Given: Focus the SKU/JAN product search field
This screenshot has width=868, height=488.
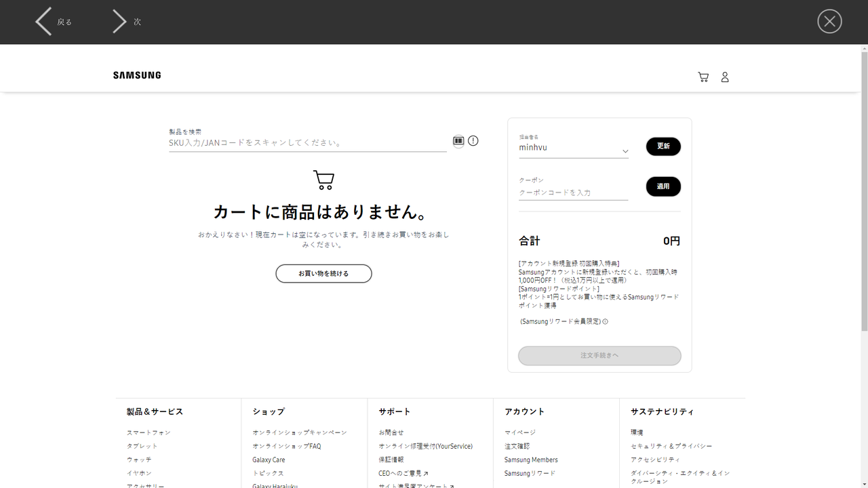Looking at the screenshot, I should [308, 143].
